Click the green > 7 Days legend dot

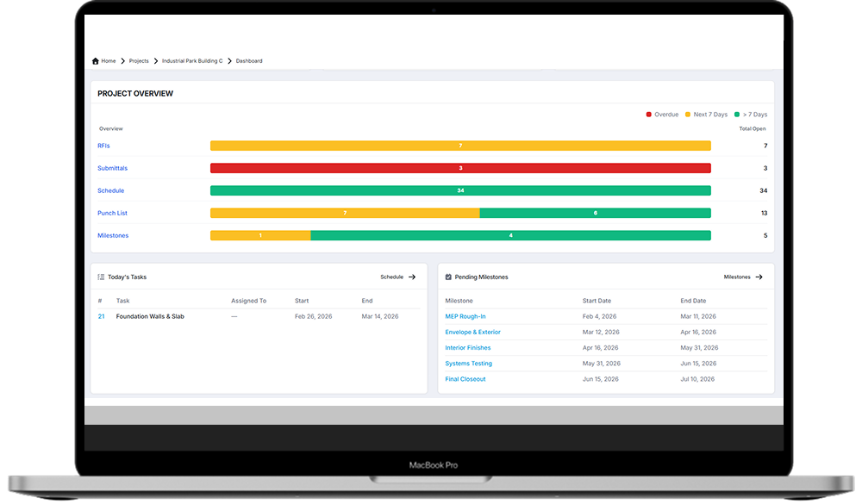[x=736, y=114]
